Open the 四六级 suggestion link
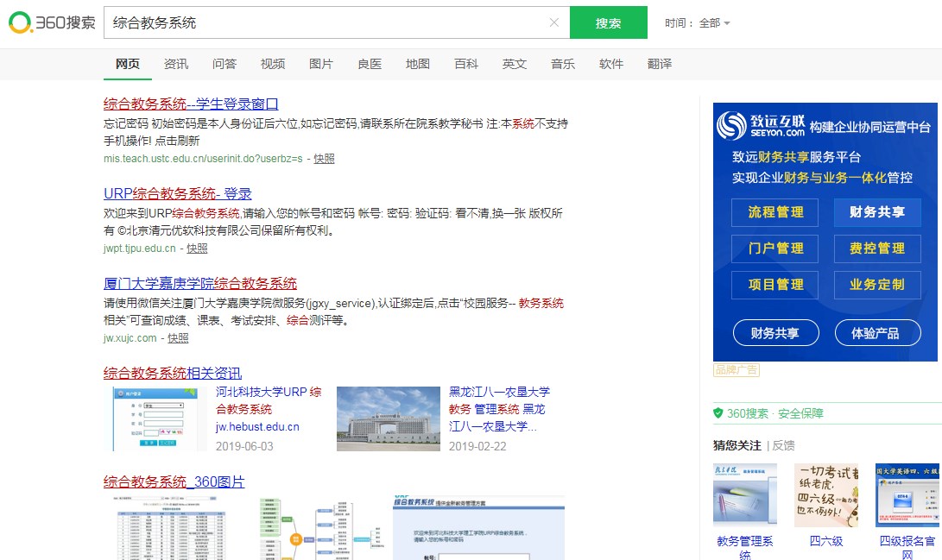Viewport: 942px width, 560px height. click(826, 541)
